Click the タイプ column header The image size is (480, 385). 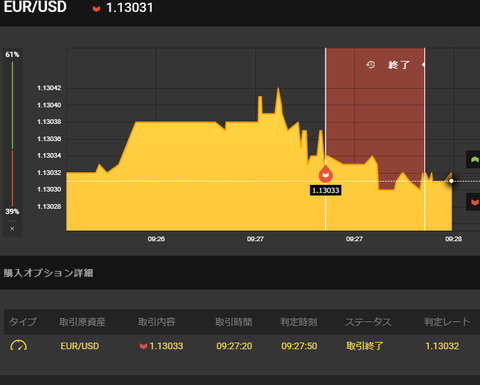tap(23, 322)
